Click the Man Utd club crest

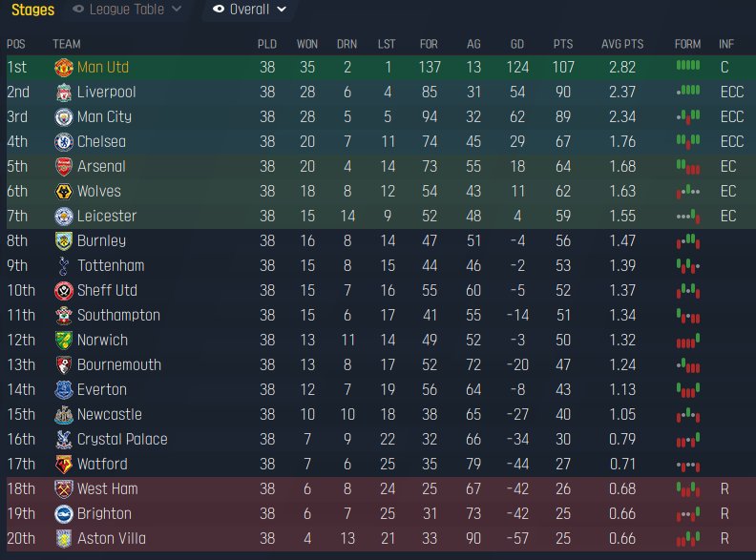[64, 68]
